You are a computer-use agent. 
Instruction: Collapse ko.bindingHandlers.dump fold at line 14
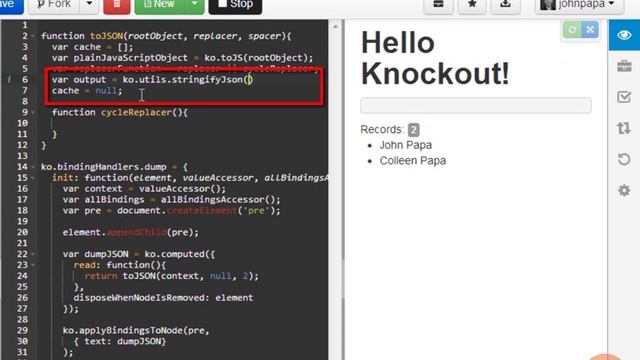click(x=33, y=167)
